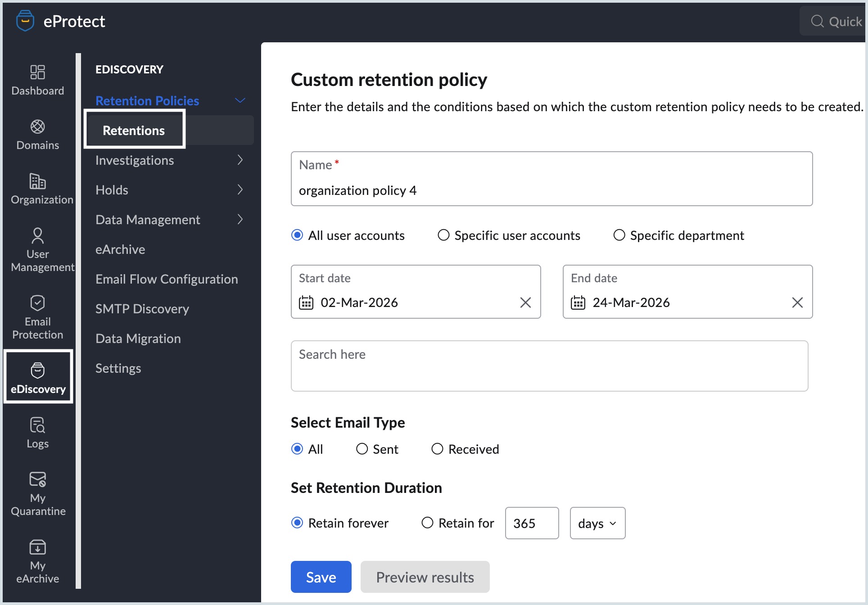
Task: Switch to the Retentions tab
Action: click(134, 130)
